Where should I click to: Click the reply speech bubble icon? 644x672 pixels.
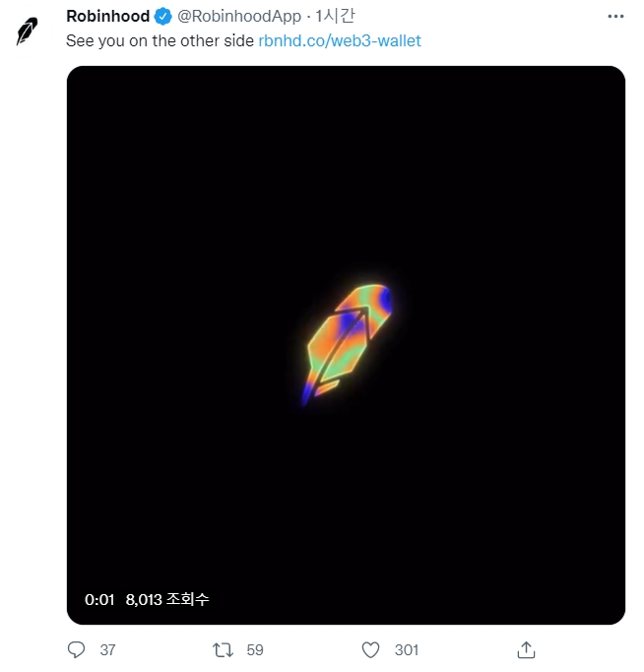(77, 649)
